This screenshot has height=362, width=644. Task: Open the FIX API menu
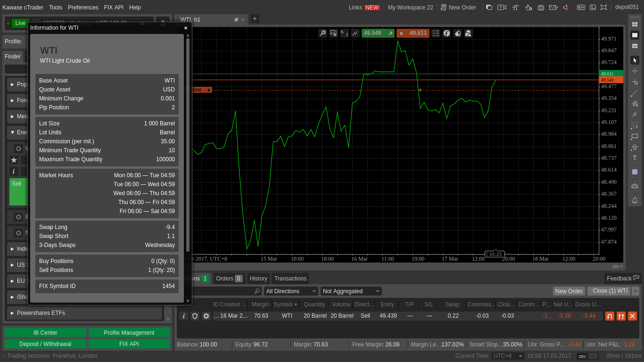[114, 8]
